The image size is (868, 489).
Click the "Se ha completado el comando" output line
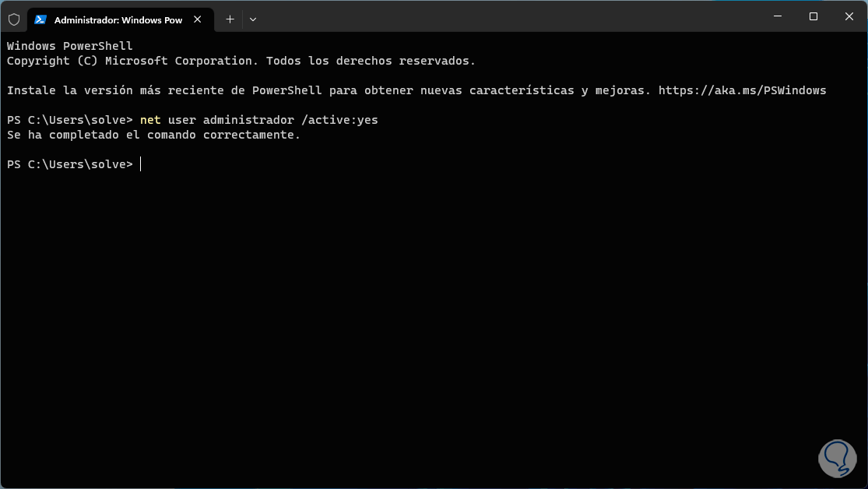point(153,135)
